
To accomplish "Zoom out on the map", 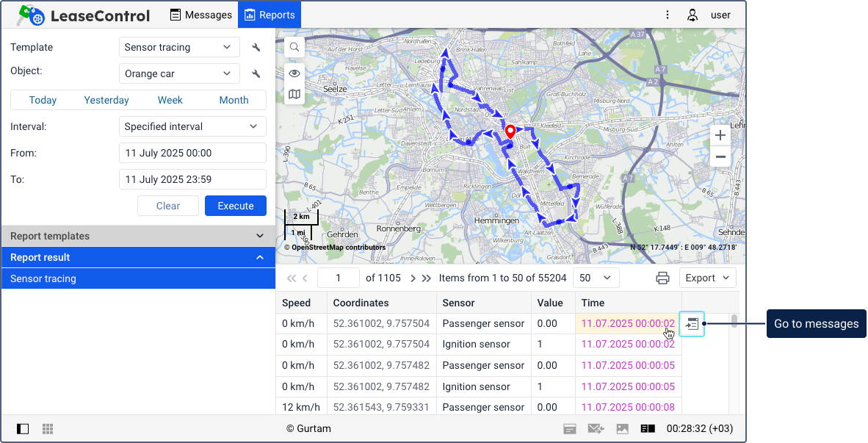I will point(720,157).
